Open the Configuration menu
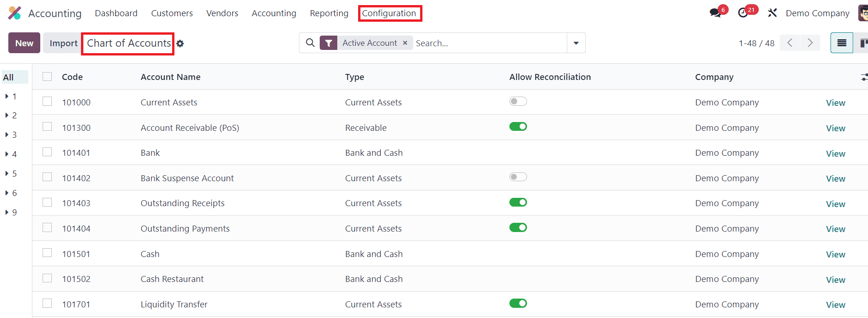Image resolution: width=868 pixels, height=318 pixels. tap(389, 13)
